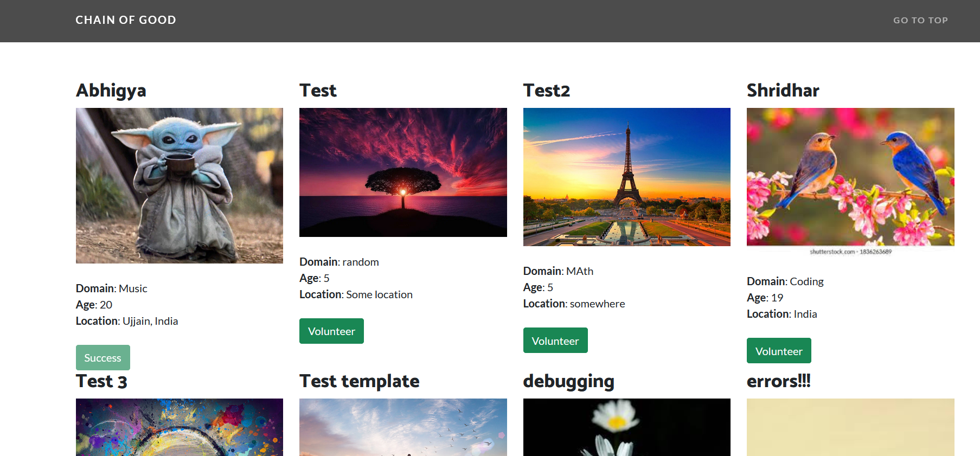Viewport: 980px width, 456px height.
Task: Open the colorful paint splash image under Test 3
Action: (x=180, y=427)
